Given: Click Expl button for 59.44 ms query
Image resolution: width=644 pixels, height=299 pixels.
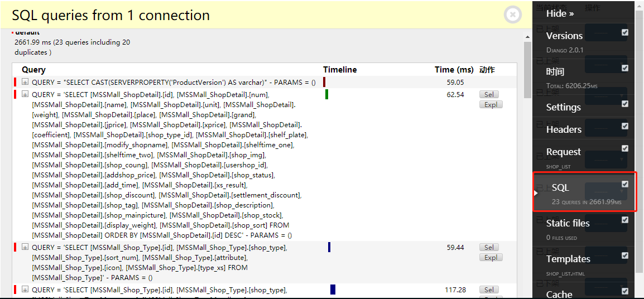Looking at the screenshot, I should [491, 258].
